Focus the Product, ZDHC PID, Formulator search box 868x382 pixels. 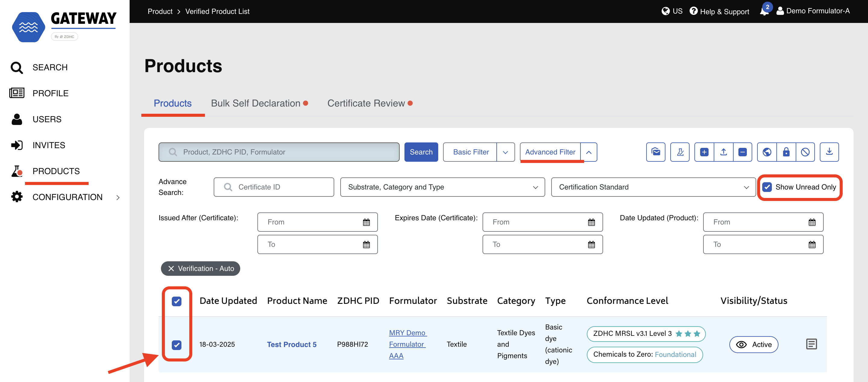click(x=279, y=152)
